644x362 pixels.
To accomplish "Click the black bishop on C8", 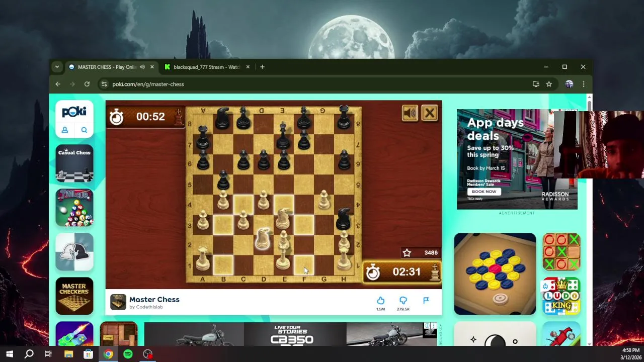I will pyautogui.click(x=243, y=118).
